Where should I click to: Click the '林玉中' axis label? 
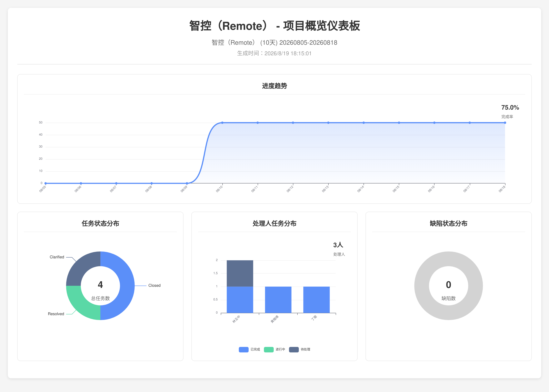236,319
